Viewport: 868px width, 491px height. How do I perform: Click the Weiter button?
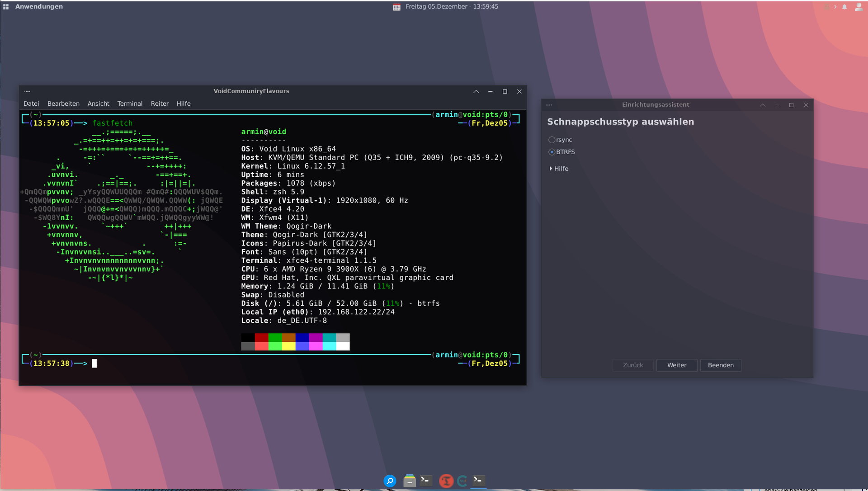tap(676, 365)
